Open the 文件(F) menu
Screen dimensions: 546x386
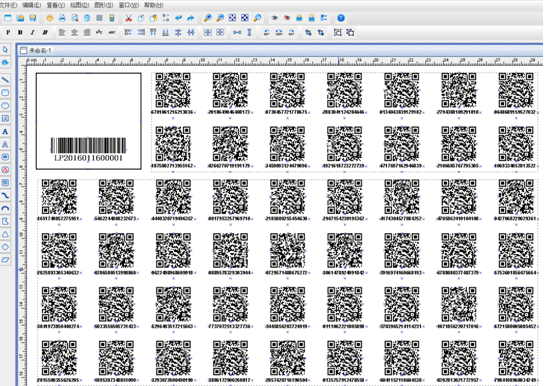(x=8, y=5)
